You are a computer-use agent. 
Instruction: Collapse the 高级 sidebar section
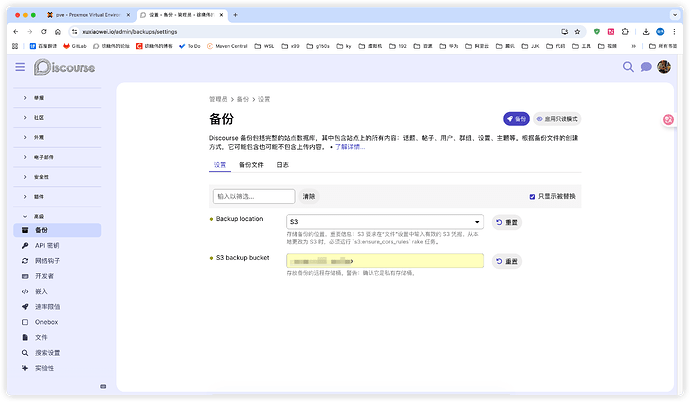coord(40,216)
